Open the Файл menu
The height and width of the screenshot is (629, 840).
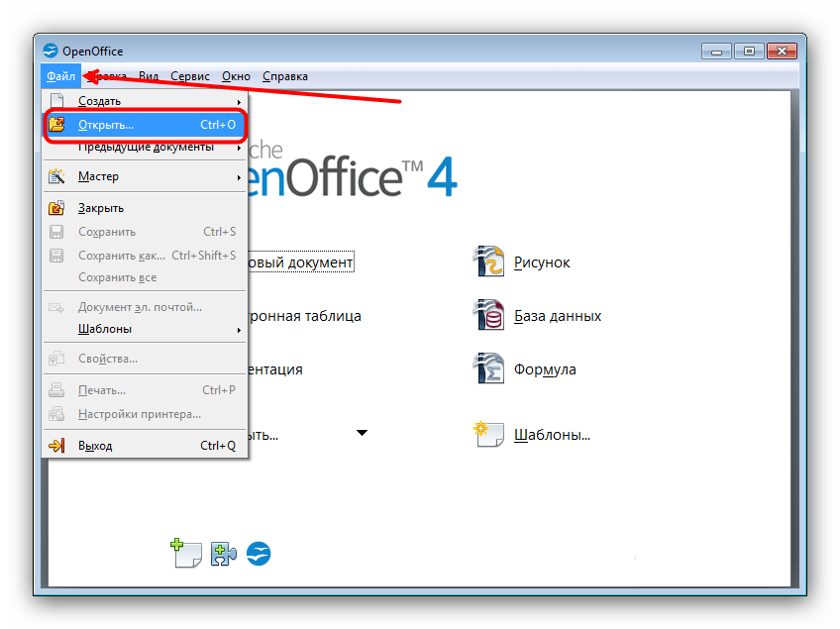click(x=60, y=76)
